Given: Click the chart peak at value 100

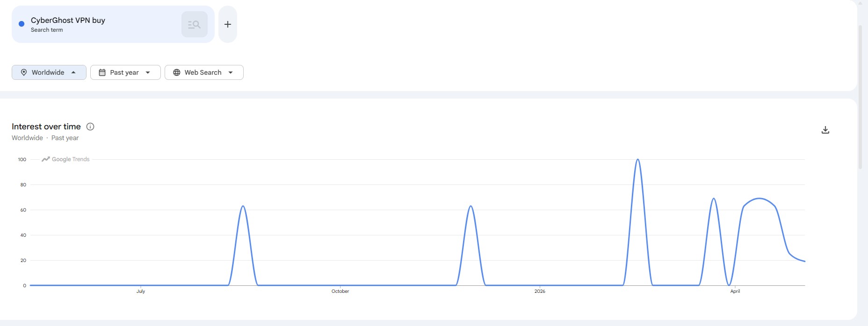Looking at the screenshot, I should [x=638, y=160].
